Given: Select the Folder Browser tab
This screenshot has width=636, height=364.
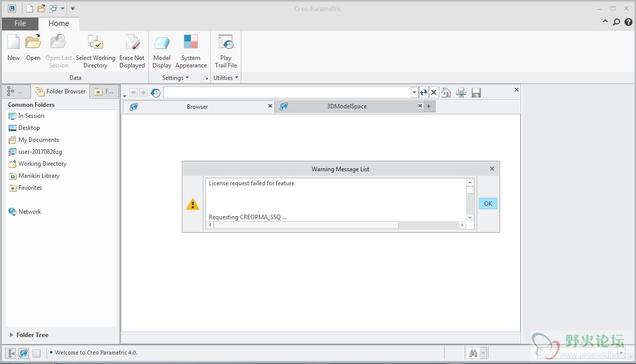Looking at the screenshot, I should pos(60,91).
